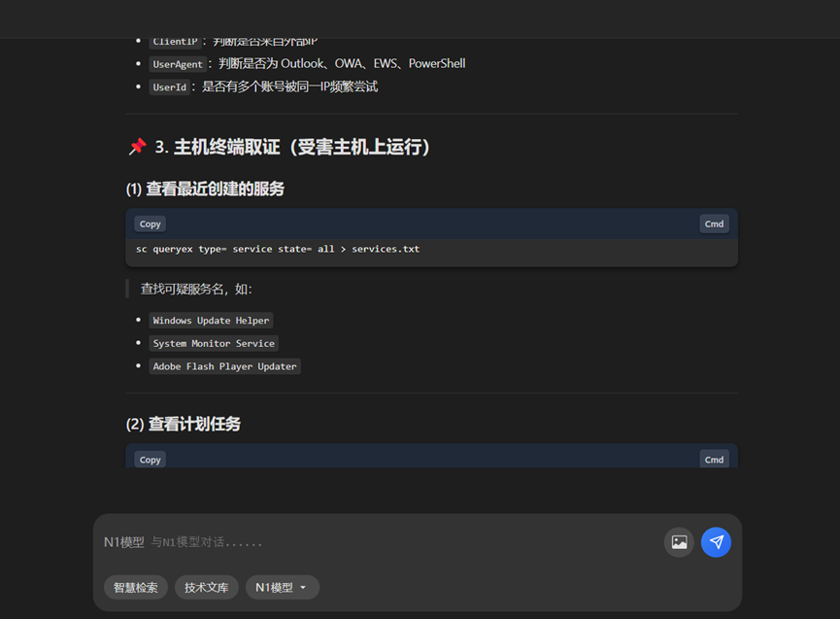Click the sc queryex command text
The image size is (840, 619).
[x=278, y=249]
